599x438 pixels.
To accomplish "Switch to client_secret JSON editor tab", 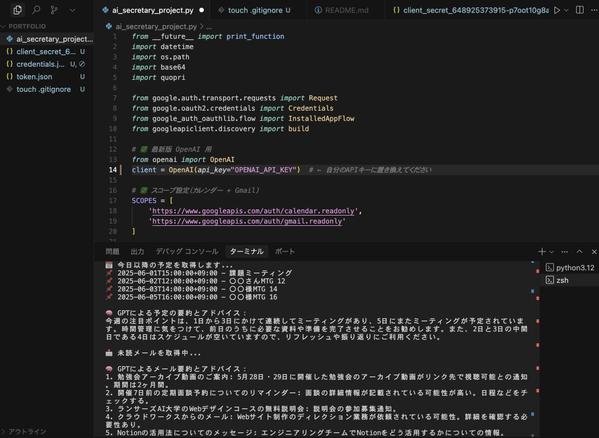I will (x=471, y=10).
